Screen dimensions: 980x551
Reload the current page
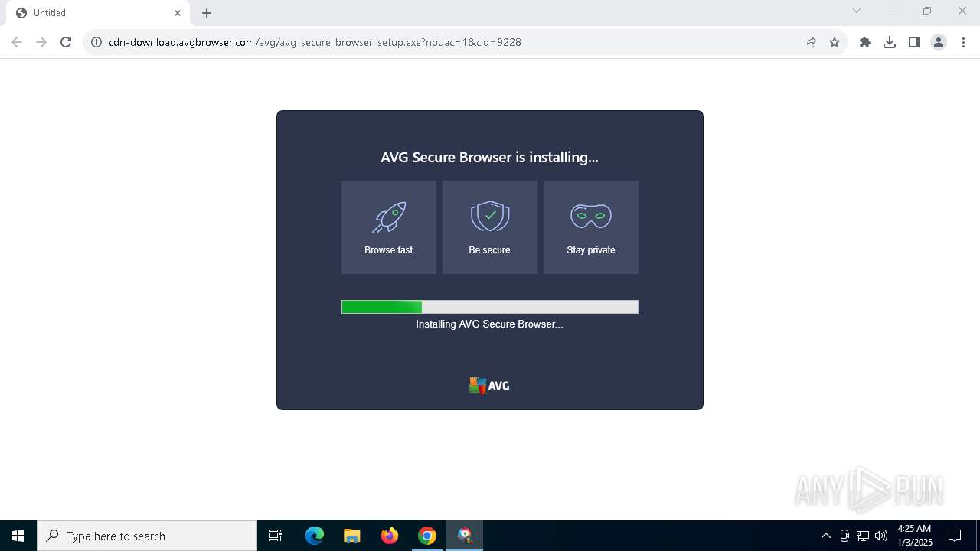66,42
